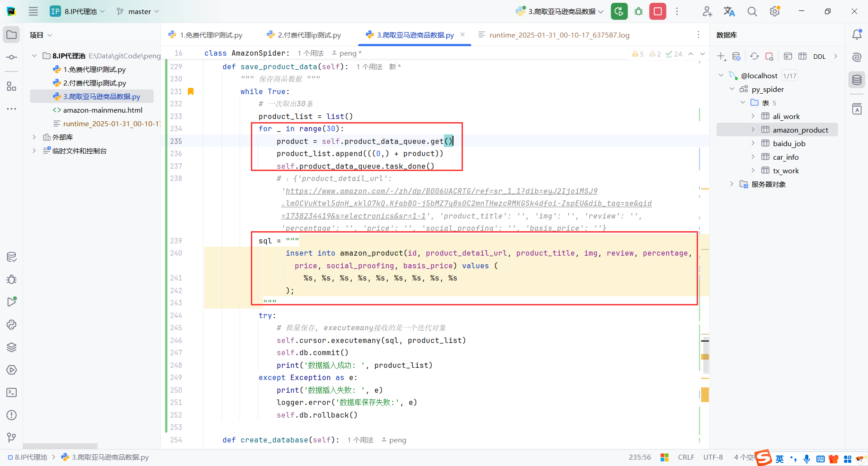868x466 pixels.
Task: Open Search Everywhere magnifier
Action: pos(752,11)
